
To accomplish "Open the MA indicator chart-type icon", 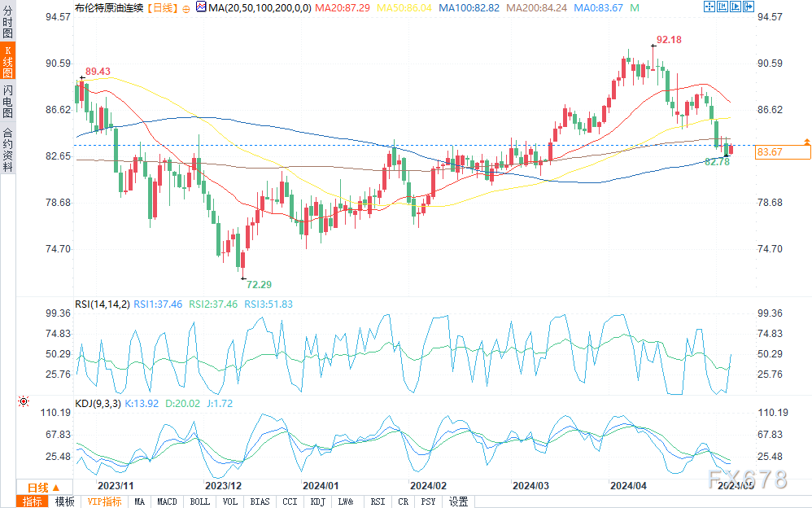I will (x=201, y=7).
